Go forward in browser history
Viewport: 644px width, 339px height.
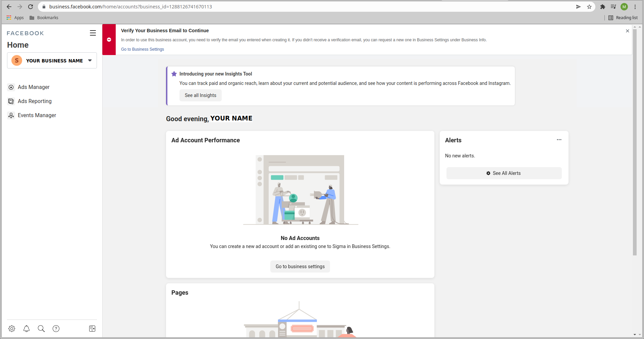click(20, 7)
